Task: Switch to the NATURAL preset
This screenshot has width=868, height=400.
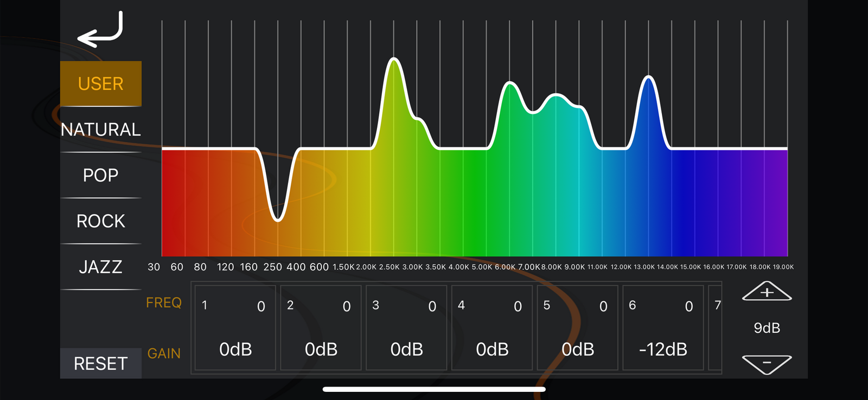Action: (101, 130)
